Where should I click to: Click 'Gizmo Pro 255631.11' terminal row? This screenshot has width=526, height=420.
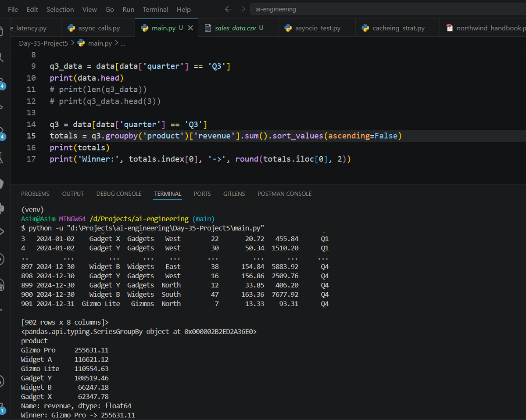click(x=65, y=350)
